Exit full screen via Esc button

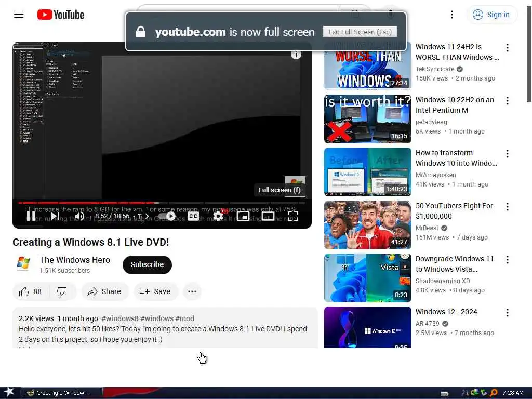[x=360, y=32]
